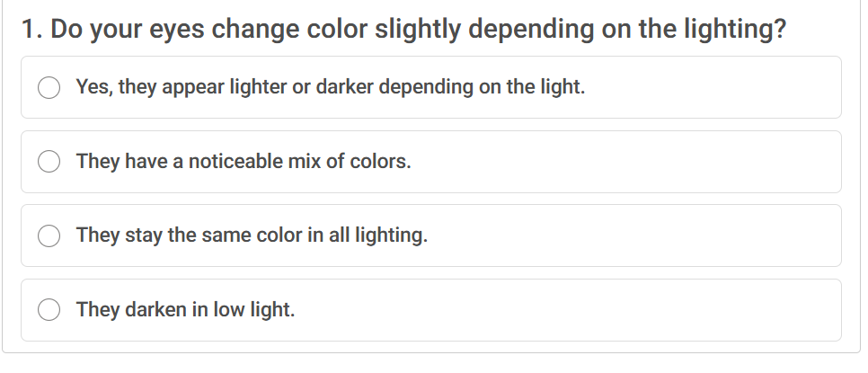Pick the 'They darken in low light' radio button
The width and height of the screenshot is (868, 373).
49,310
